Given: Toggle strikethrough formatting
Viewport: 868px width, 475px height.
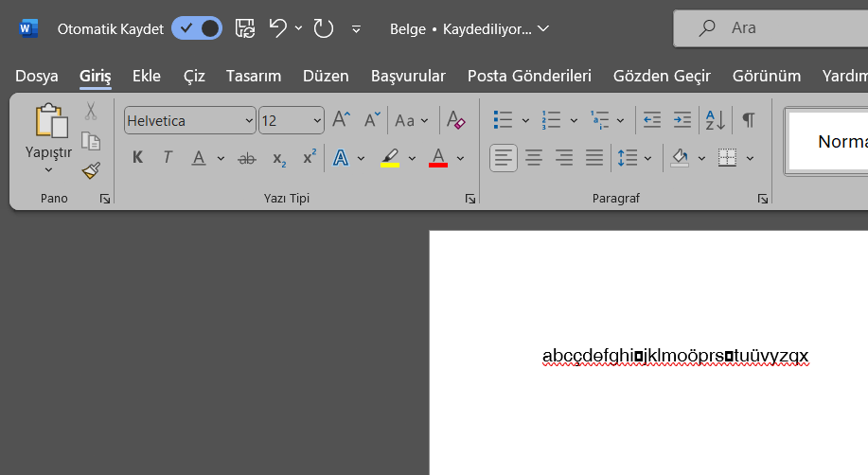Looking at the screenshot, I should click(x=247, y=158).
